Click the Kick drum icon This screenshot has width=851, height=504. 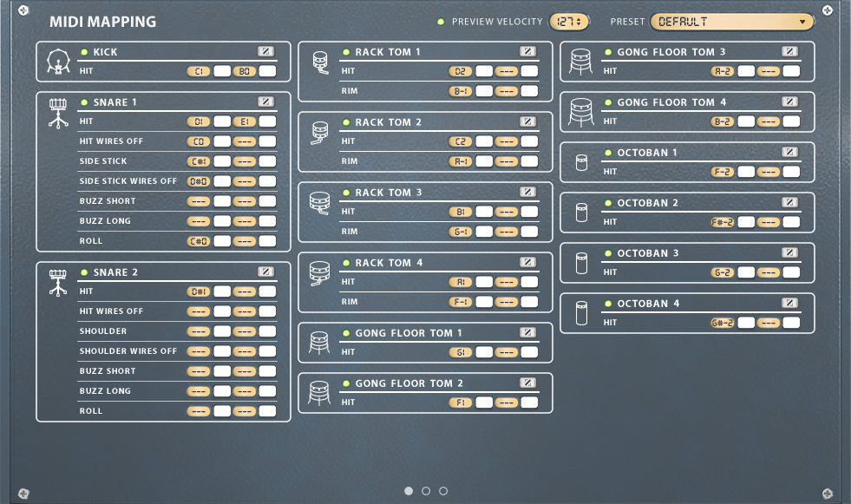click(58, 62)
